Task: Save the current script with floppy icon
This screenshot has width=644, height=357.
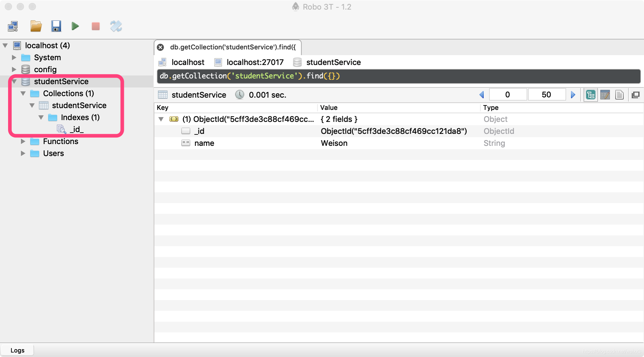Action: (x=56, y=26)
